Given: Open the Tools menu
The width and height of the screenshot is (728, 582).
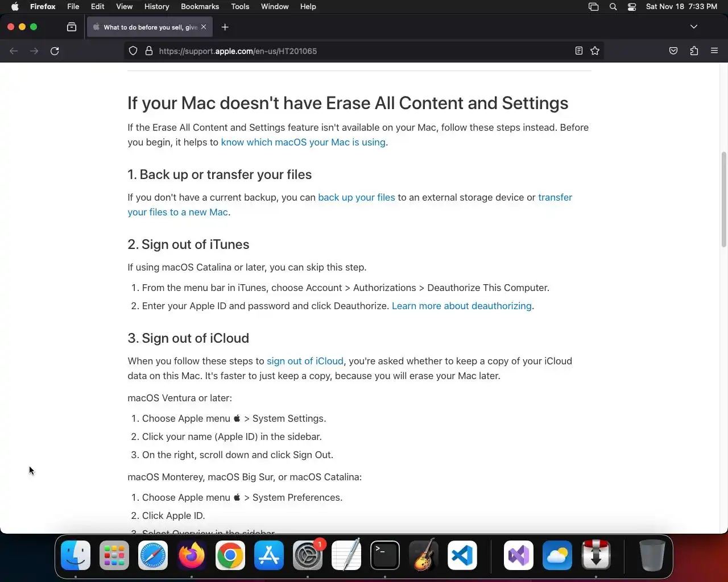Looking at the screenshot, I should pos(240,7).
